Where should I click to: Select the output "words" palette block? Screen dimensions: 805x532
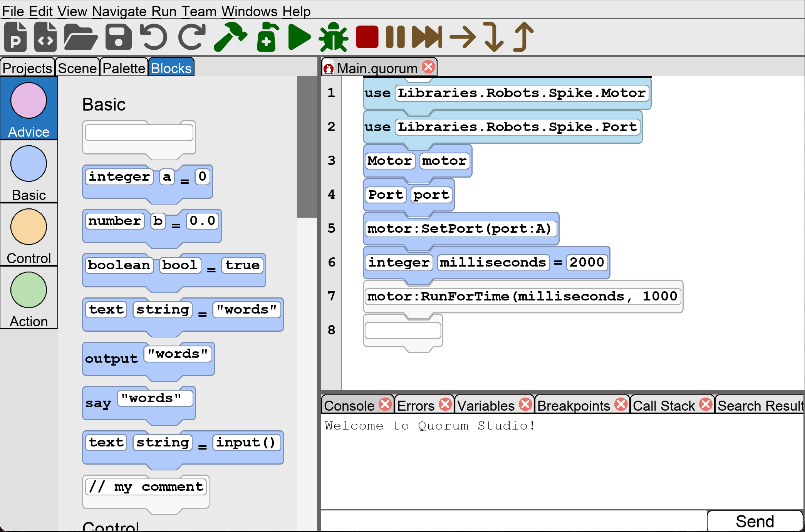click(x=148, y=361)
